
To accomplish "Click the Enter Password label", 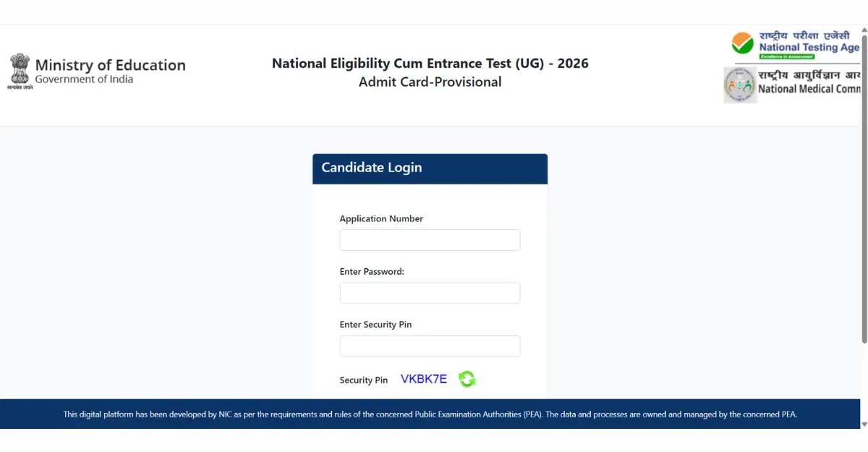I will tap(372, 272).
